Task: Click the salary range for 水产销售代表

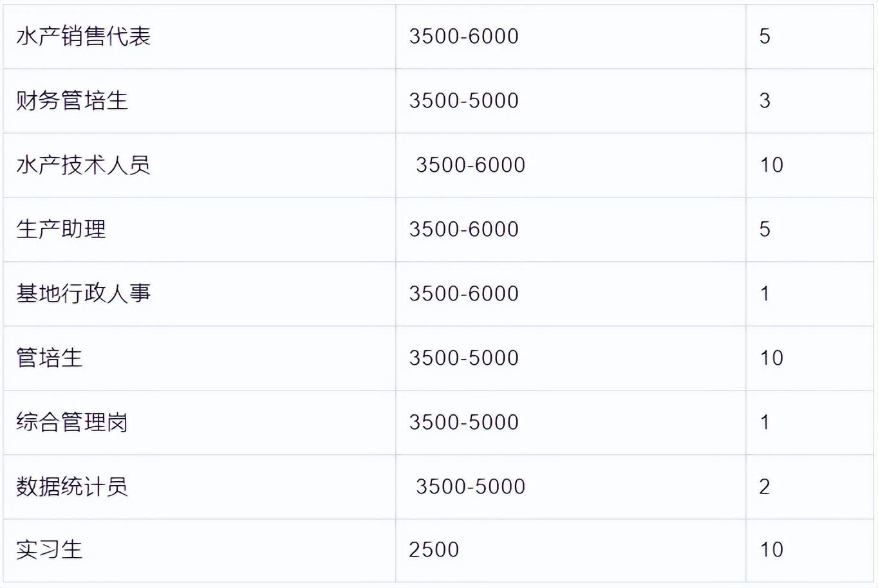Action: tap(463, 37)
